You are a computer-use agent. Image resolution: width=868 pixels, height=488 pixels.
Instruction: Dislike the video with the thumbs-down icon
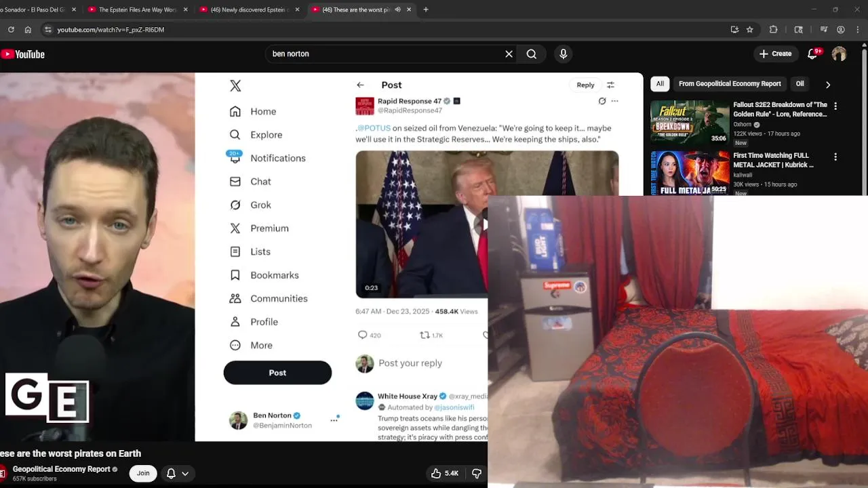(x=477, y=473)
